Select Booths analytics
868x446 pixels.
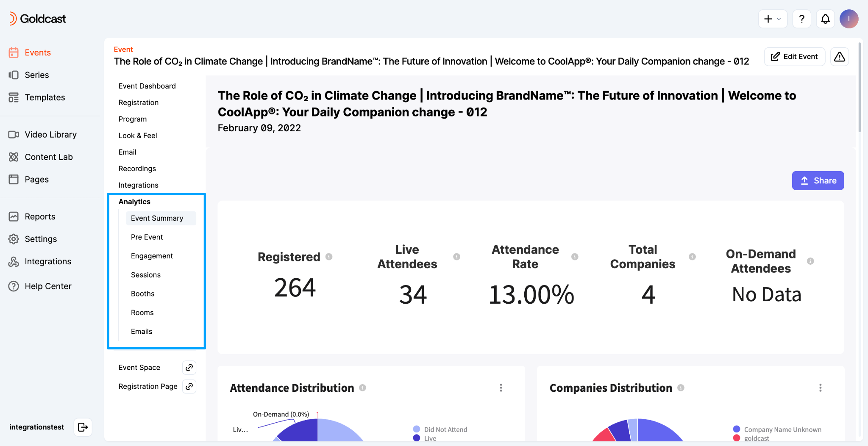(143, 294)
